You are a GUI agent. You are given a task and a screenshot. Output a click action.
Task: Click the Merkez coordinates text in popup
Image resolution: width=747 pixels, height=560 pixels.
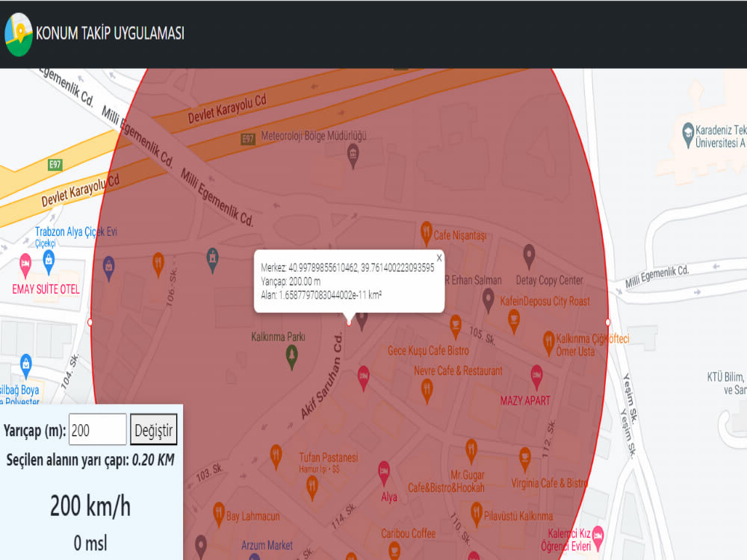pyautogui.click(x=347, y=267)
